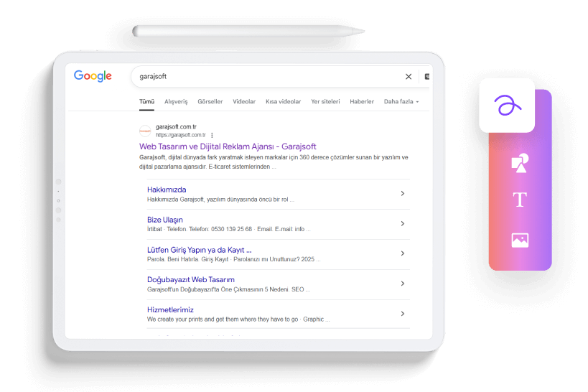Click the garajsoft.com.tr site favicon
The width and height of the screenshot is (588, 392).
(x=145, y=131)
